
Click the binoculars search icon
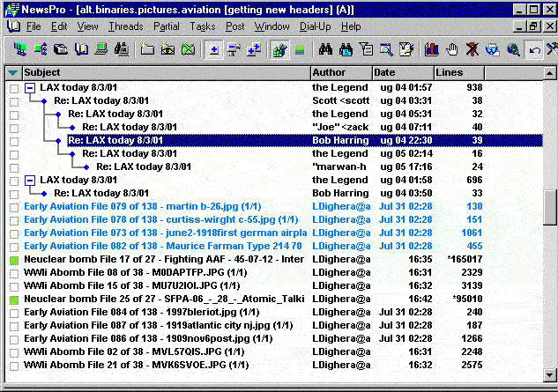(324, 49)
